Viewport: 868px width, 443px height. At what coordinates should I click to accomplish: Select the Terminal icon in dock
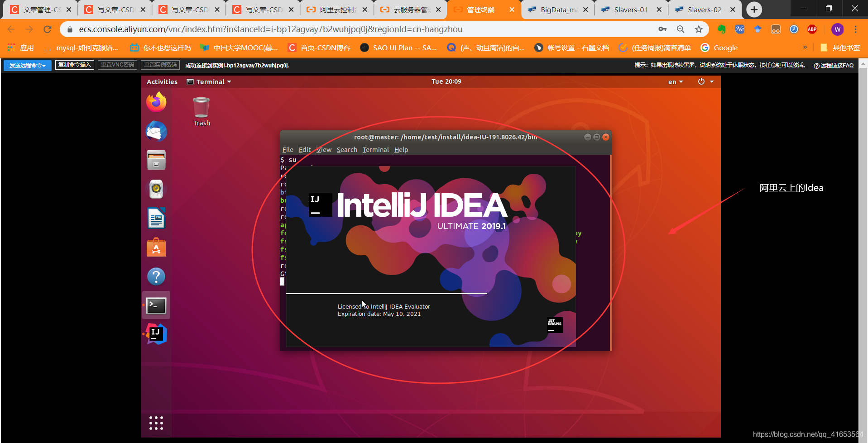(x=156, y=306)
